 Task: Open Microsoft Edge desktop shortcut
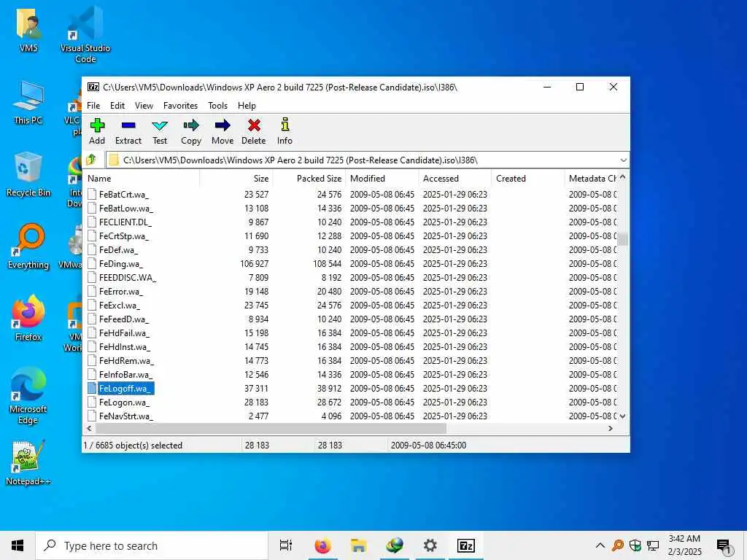(x=28, y=396)
